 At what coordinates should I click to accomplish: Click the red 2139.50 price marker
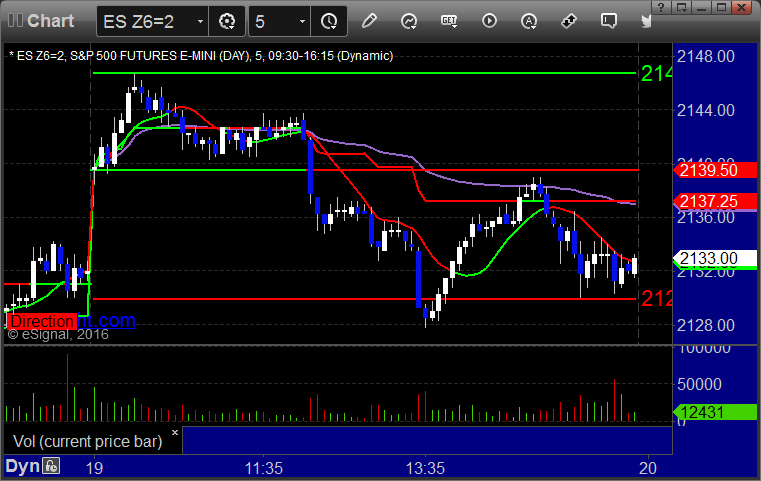coord(714,170)
